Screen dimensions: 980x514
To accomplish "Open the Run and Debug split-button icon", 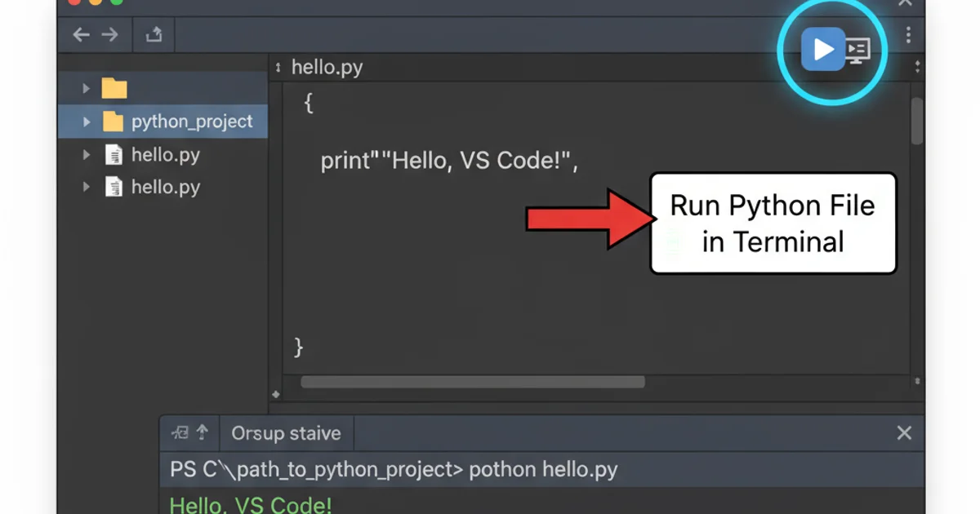I will [857, 51].
